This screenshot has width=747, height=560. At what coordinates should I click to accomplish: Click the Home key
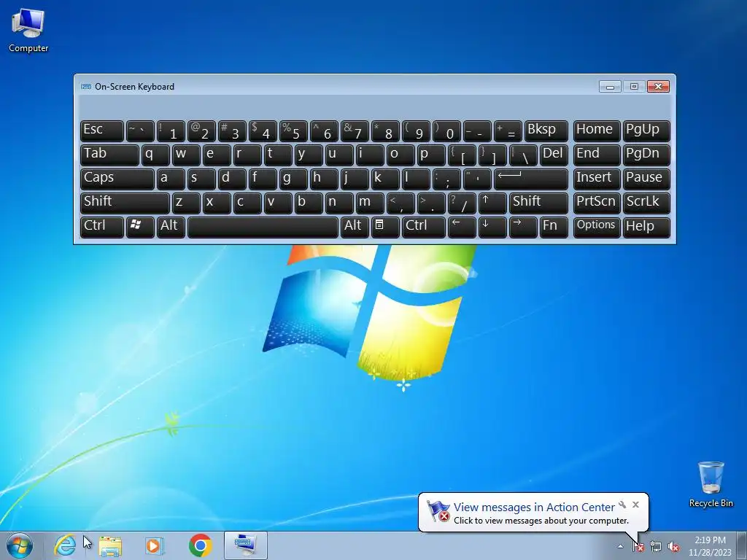tap(597, 131)
